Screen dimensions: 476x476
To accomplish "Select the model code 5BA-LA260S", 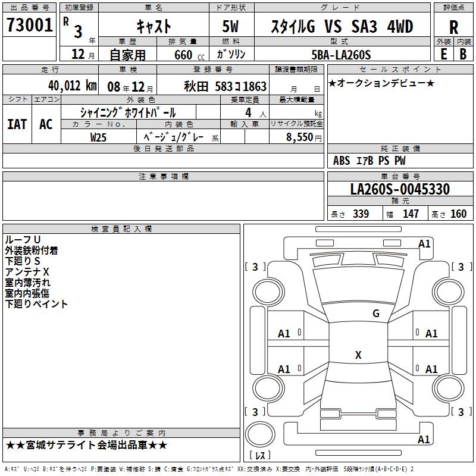I will click(x=341, y=55).
